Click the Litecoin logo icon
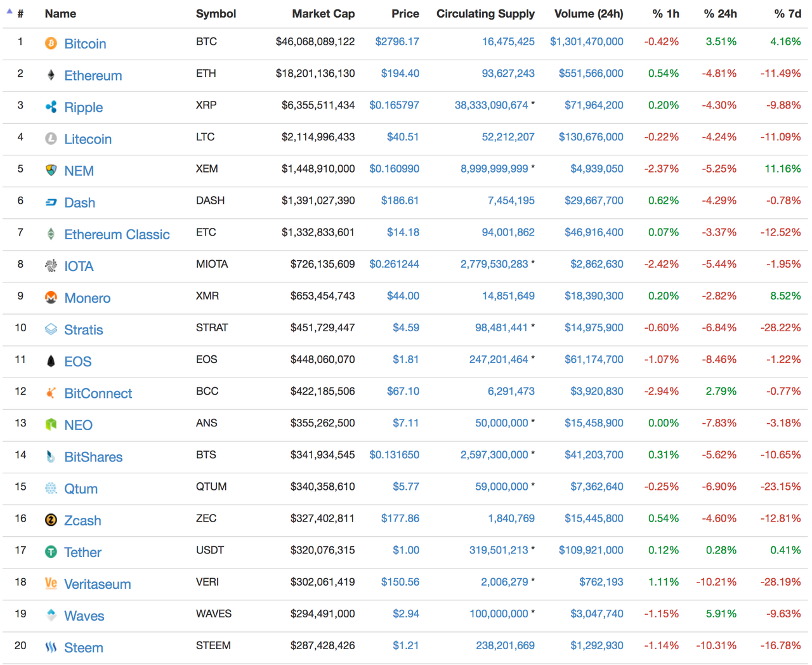 coord(51,138)
